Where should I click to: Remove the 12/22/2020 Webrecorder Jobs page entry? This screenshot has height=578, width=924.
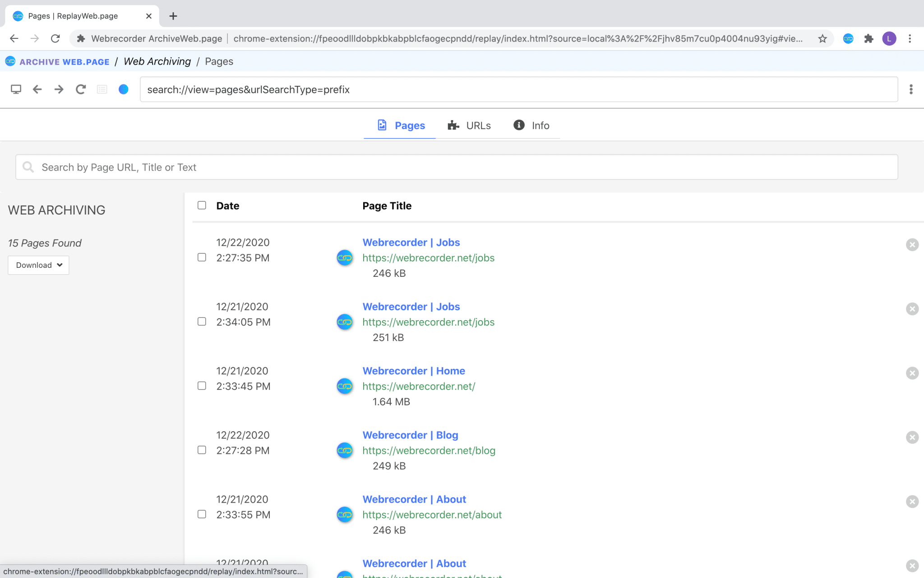(x=912, y=245)
